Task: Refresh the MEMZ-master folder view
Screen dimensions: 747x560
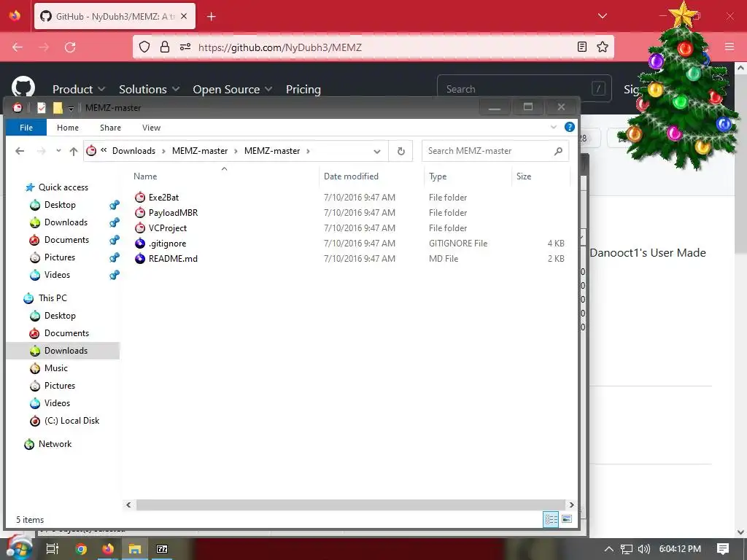Action: coord(400,151)
